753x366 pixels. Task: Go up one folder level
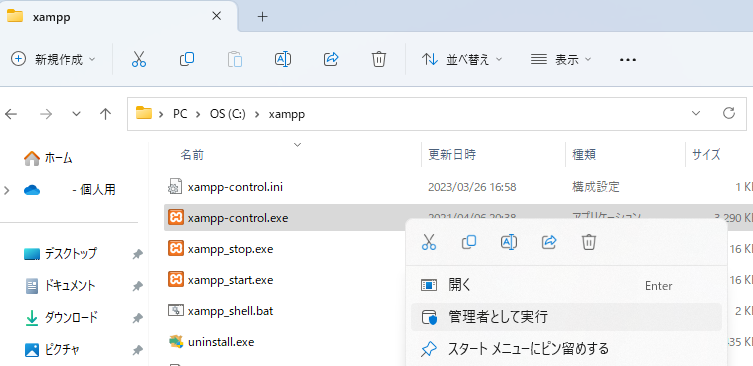tap(105, 114)
